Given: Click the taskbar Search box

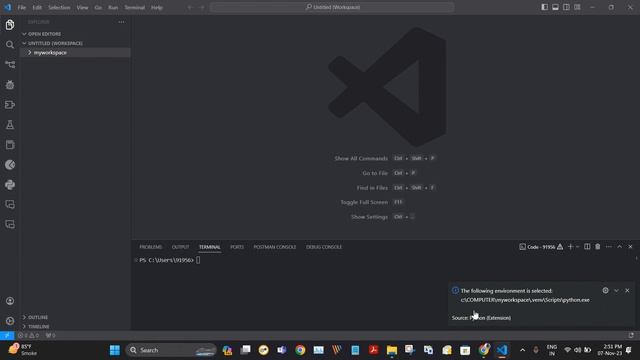Looking at the screenshot, I should tap(171, 350).
